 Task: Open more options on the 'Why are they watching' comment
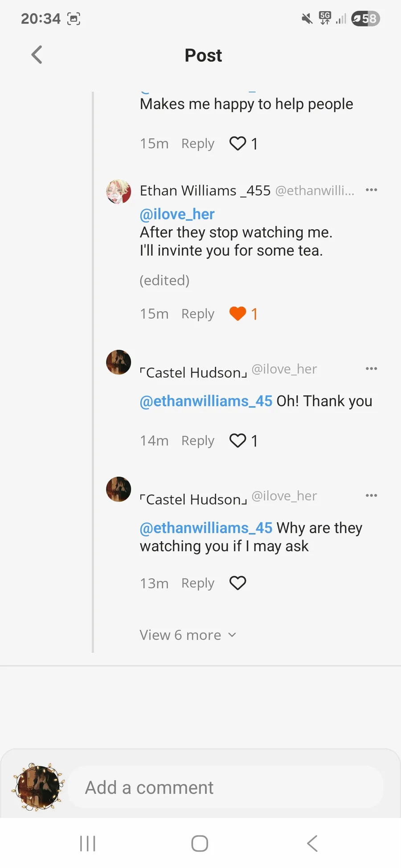[x=371, y=495]
